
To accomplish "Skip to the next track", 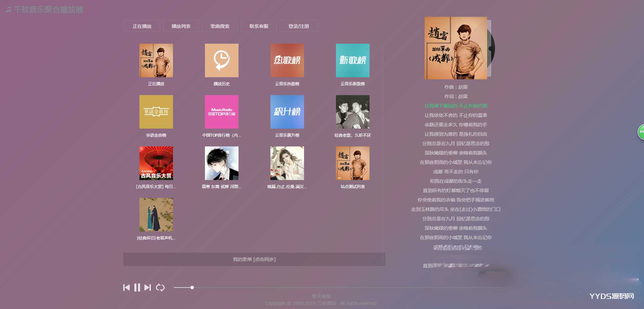I will click(147, 288).
